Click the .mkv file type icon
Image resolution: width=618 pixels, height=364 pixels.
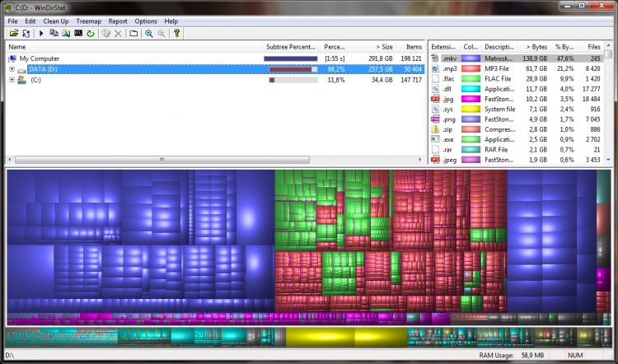coord(435,58)
